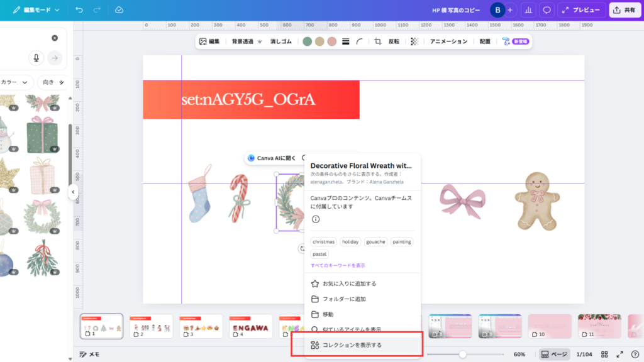Click the undo arrow icon
Screen dimensions: 644x362
click(79, 10)
